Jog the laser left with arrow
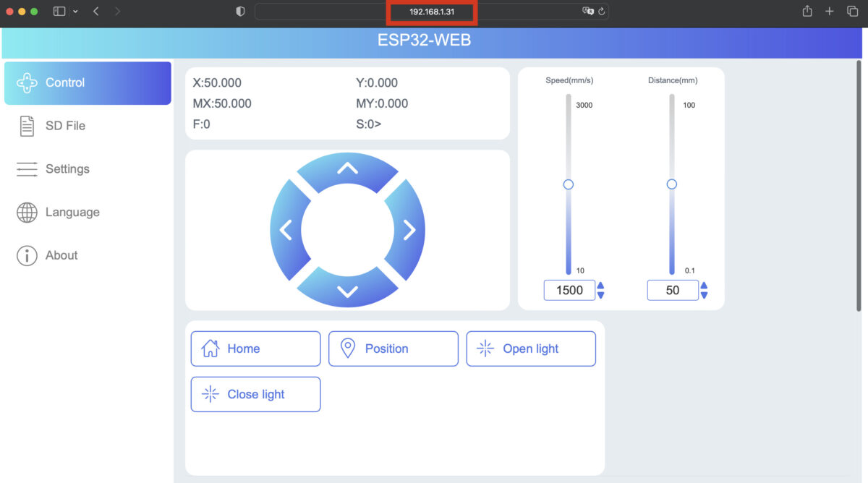 pyautogui.click(x=286, y=231)
